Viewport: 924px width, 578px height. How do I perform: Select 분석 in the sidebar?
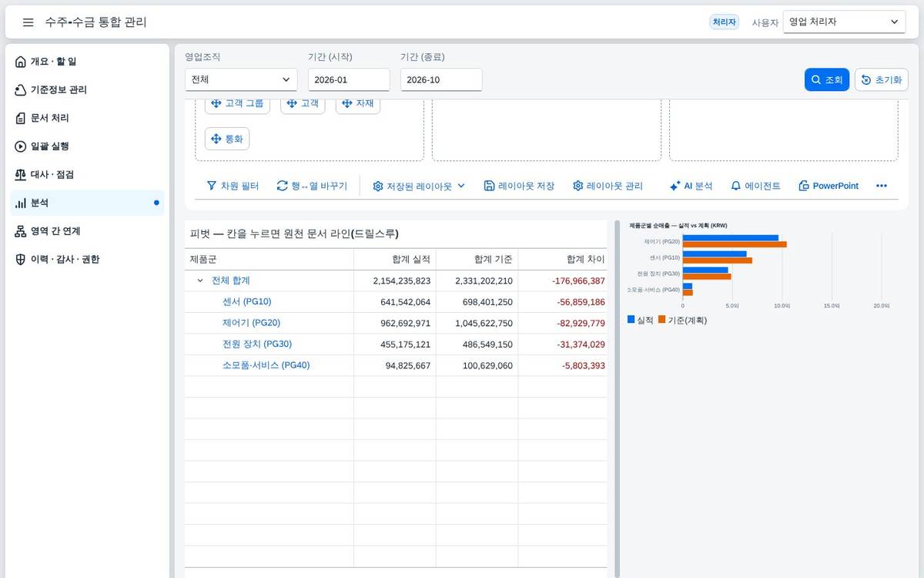(x=89, y=203)
